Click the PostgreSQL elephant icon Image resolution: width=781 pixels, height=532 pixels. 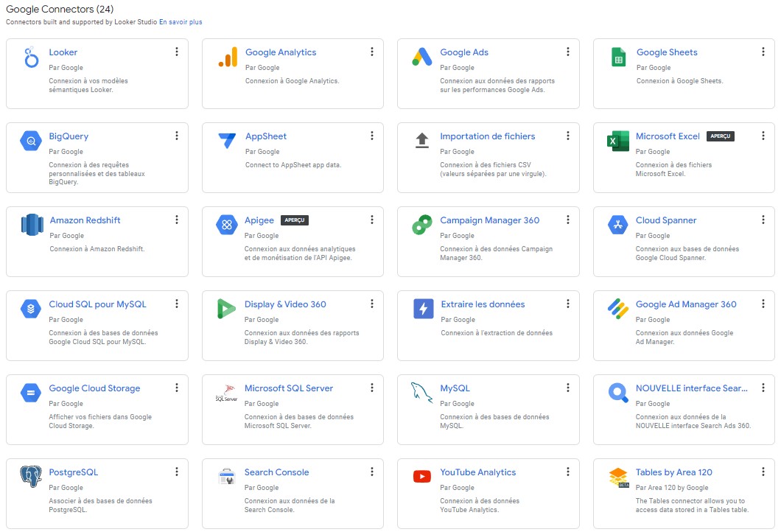pyautogui.click(x=31, y=477)
